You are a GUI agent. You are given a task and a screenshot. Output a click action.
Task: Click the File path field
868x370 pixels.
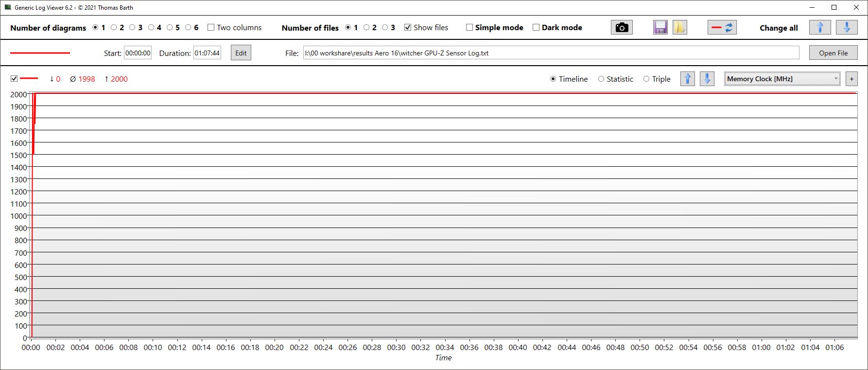point(551,53)
